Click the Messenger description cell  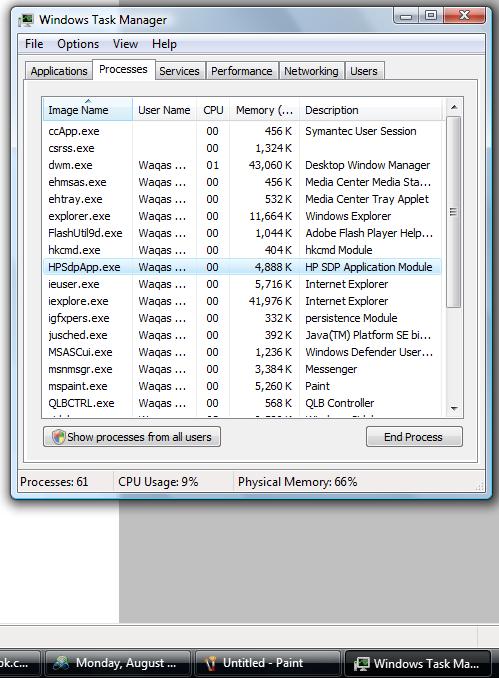point(331,369)
